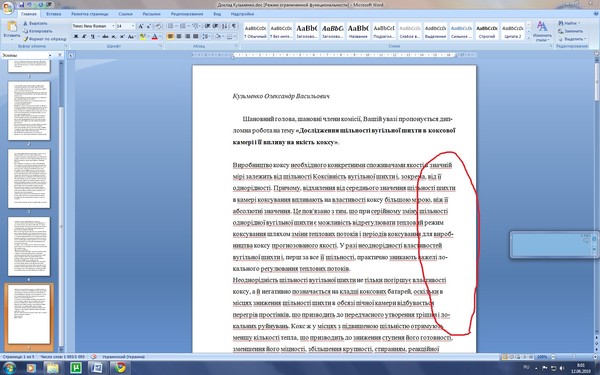The image size is (600, 375).
Task: Apply bulleted list
Action: [171, 26]
